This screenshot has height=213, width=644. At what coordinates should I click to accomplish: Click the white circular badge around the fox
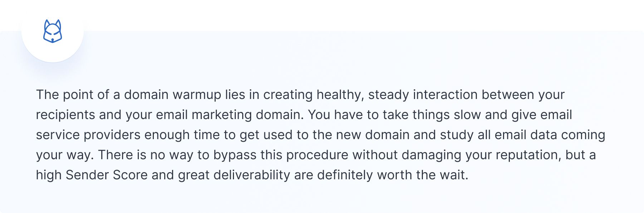pyautogui.click(x=53, y=31)
